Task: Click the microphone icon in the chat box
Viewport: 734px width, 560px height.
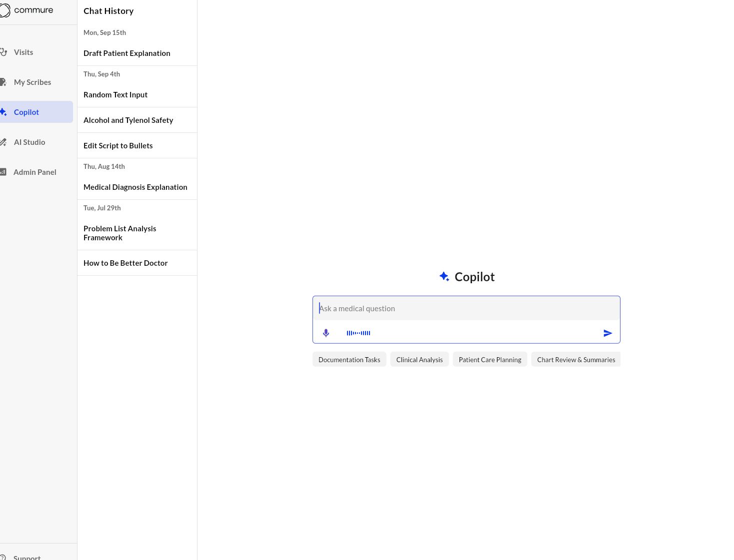Action: pos(326,333)
